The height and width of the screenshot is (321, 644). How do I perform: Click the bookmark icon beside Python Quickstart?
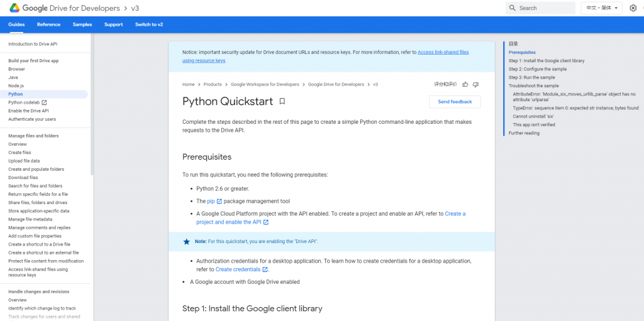[282, 101]
